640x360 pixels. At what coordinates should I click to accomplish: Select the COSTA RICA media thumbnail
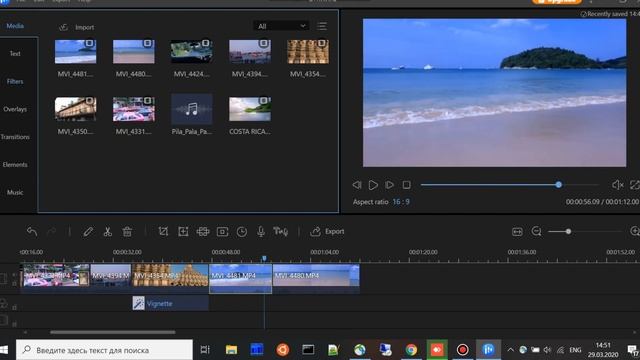tap(249, 109)
